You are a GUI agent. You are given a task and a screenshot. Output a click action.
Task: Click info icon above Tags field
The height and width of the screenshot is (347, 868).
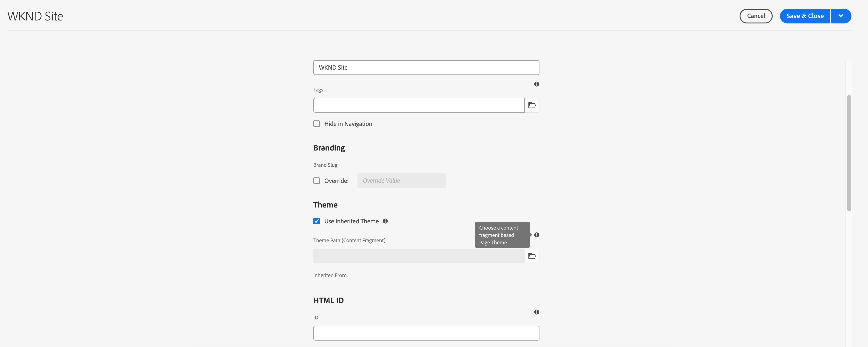536,84
